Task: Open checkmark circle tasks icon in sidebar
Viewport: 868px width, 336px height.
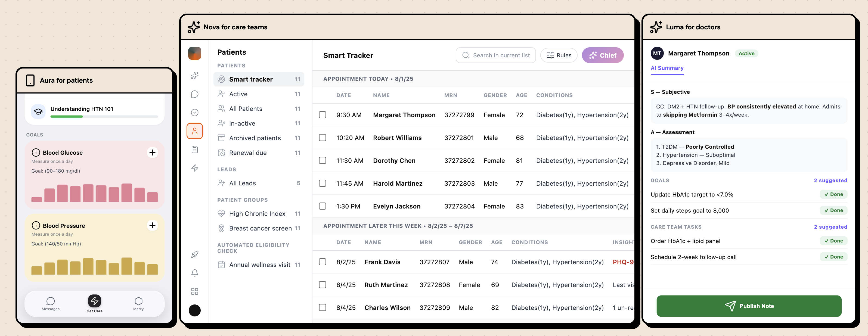Action: coord(194,113)
